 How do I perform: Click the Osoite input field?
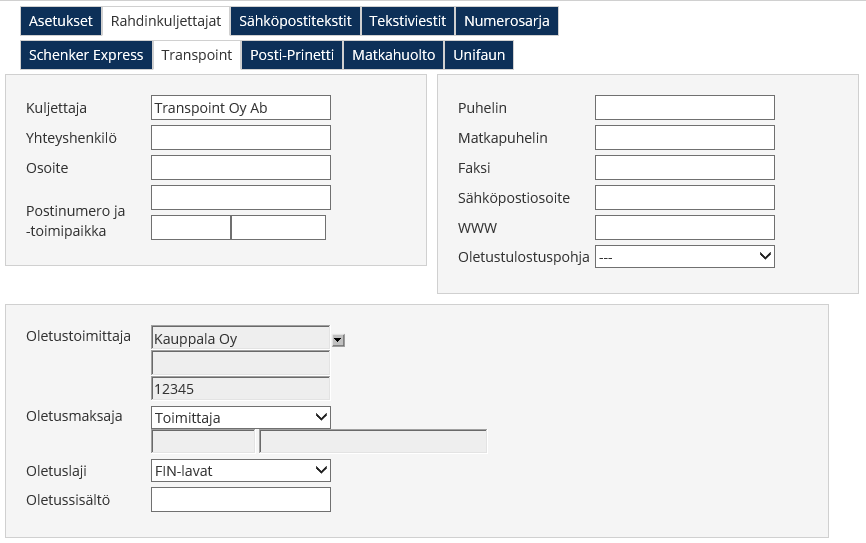[240, 168]
